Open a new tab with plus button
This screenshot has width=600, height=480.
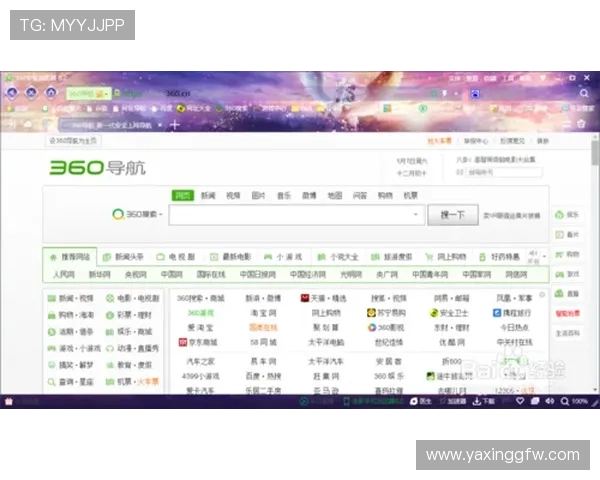coord(174,125)
